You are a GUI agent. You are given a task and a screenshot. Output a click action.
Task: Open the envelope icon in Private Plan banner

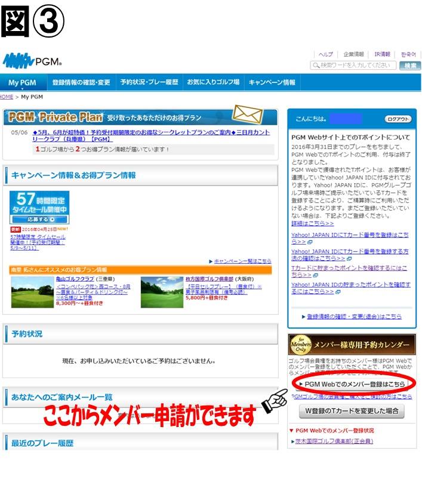pyautogui.click(x=248, y=114)
